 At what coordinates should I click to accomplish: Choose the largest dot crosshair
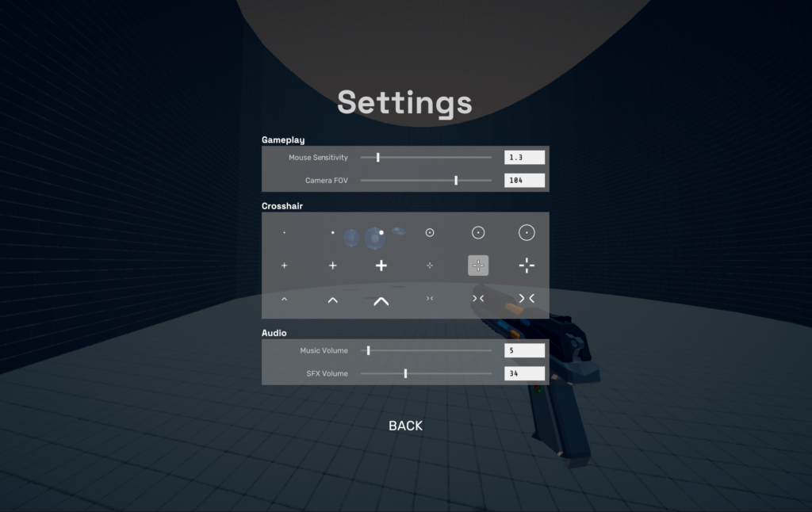pyautogui.click(x=381, y=232)
